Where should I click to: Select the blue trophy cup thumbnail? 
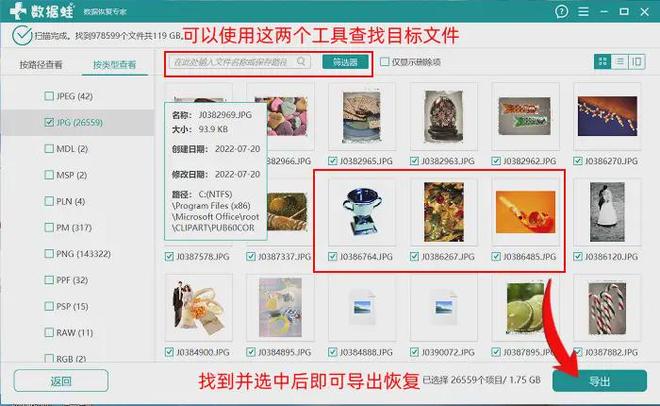(x=362, y=212)
